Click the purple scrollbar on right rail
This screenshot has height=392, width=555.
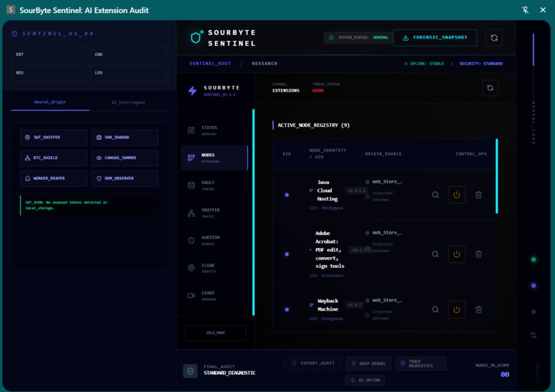(x=534, y=50)
